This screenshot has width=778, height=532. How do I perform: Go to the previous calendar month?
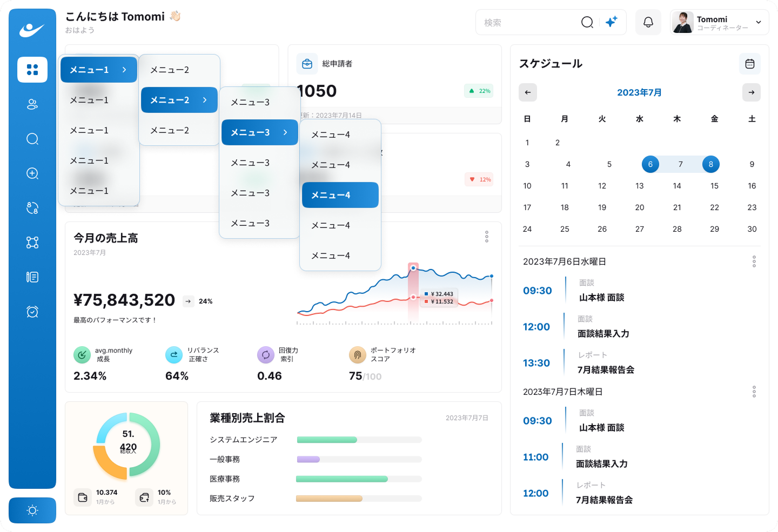[x=528, y=92]
